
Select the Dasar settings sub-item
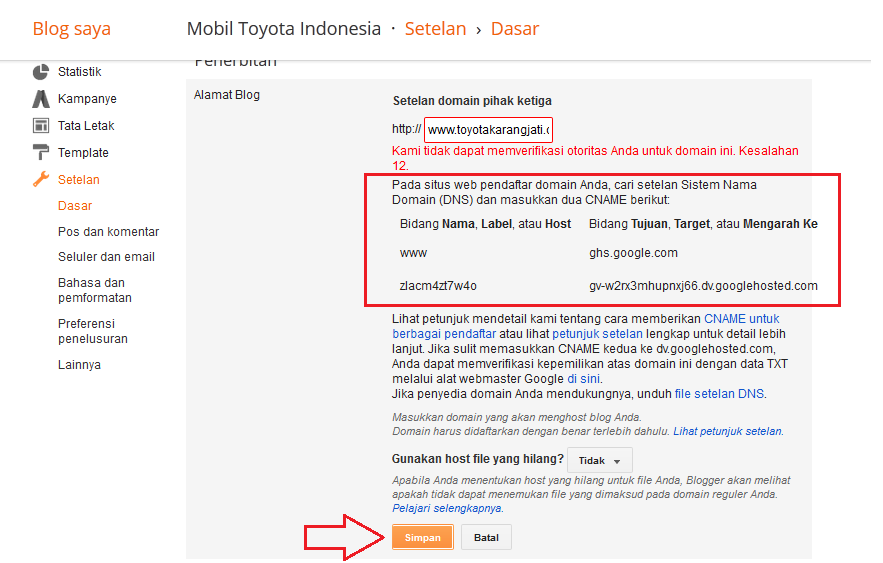75,205
